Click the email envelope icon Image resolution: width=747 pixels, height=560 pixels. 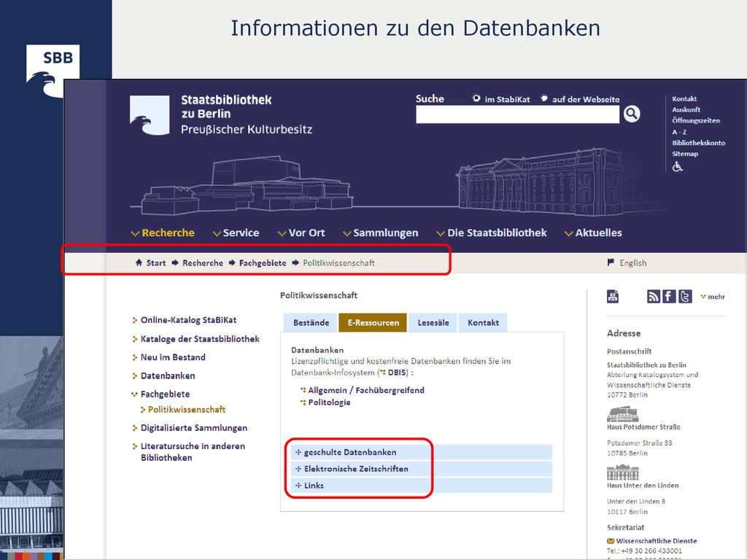[x=611, y=541]
